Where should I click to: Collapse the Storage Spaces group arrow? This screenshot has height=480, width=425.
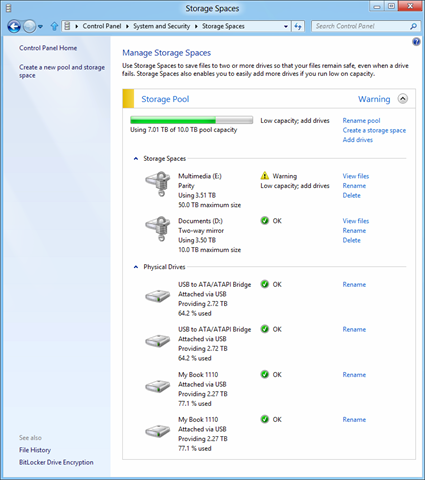coord(136,159)
